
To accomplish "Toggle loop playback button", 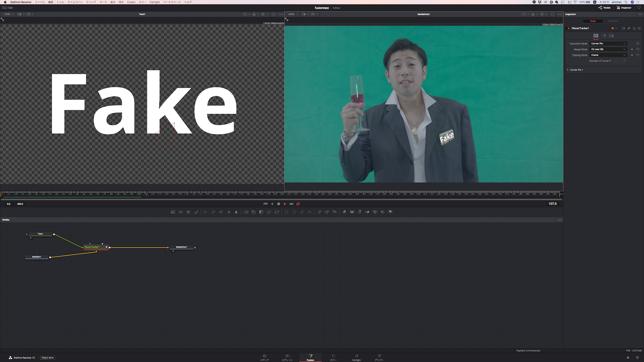I will [298, 204].
